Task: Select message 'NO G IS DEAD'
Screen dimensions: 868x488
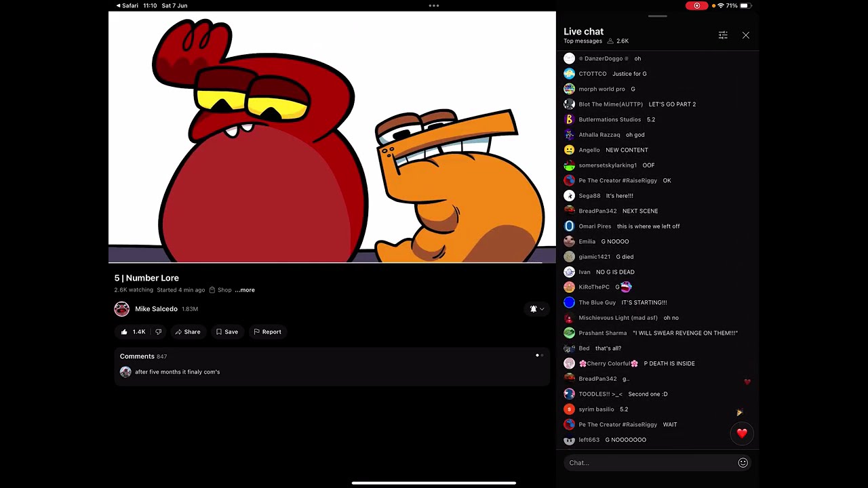Action: [x=615, y=272]
